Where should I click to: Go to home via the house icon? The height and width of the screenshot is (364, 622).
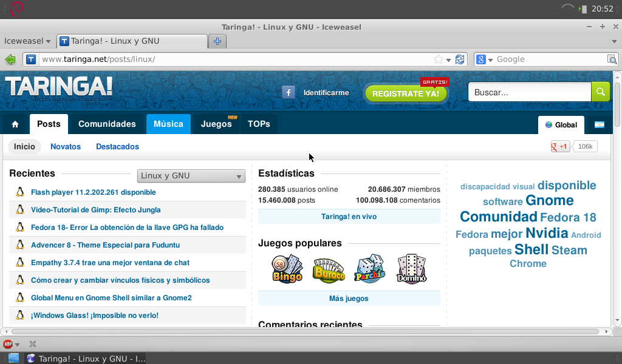(x=15, y=124)
